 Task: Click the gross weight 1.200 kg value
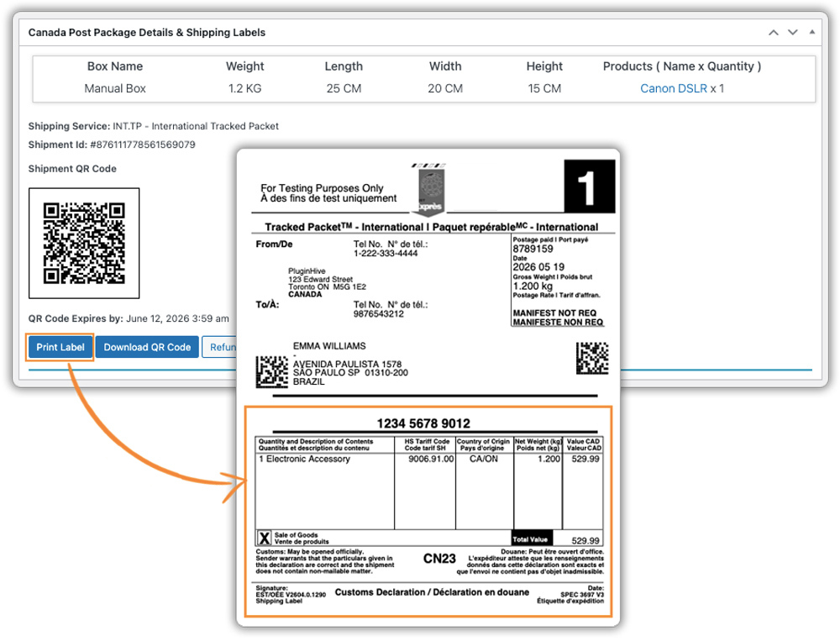533,286
